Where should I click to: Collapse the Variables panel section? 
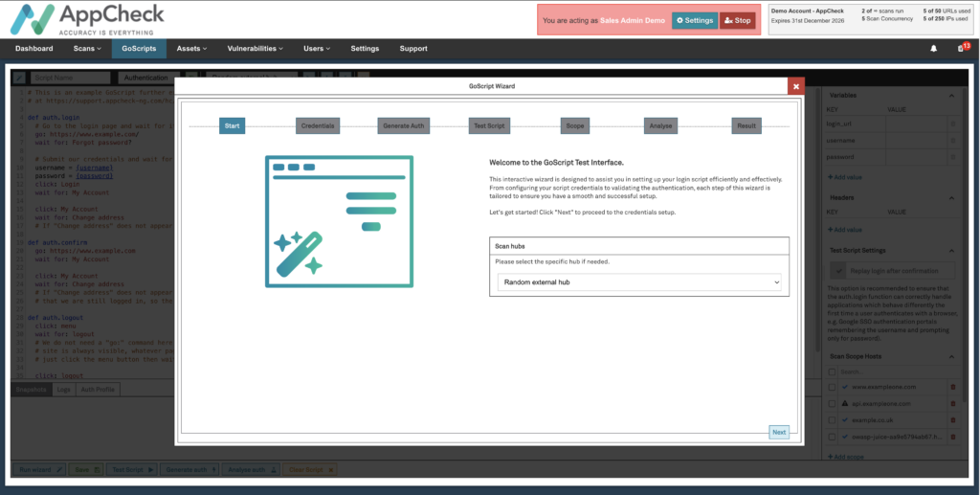(x=951, y=96)
